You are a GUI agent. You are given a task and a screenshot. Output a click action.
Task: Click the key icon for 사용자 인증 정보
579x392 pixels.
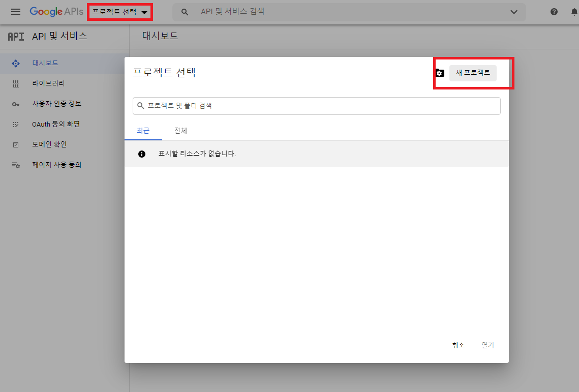[x=16, y=104]
